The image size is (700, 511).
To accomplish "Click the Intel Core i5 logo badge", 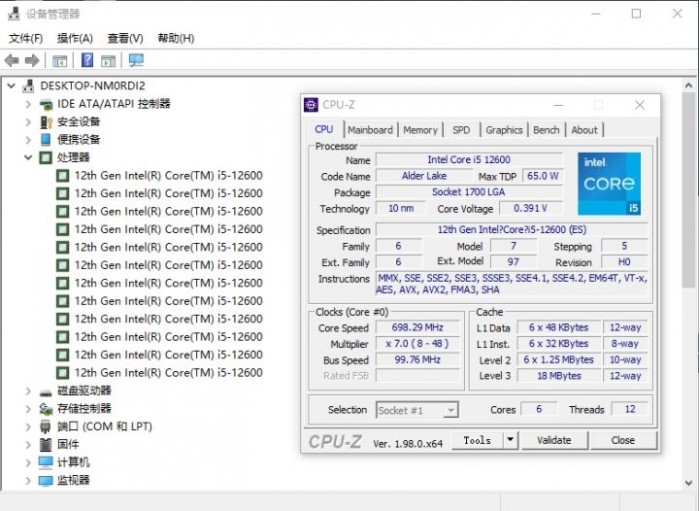I will 610,184.
